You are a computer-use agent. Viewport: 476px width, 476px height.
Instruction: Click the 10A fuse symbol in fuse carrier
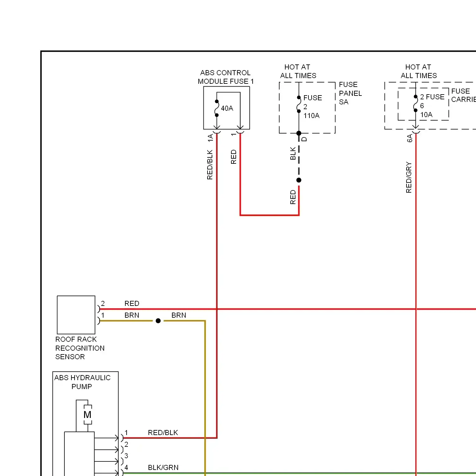click(x=415, y=103)
